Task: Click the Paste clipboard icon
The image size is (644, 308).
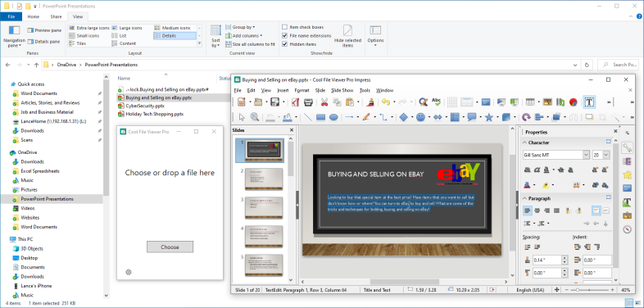Action: point(350,102)
